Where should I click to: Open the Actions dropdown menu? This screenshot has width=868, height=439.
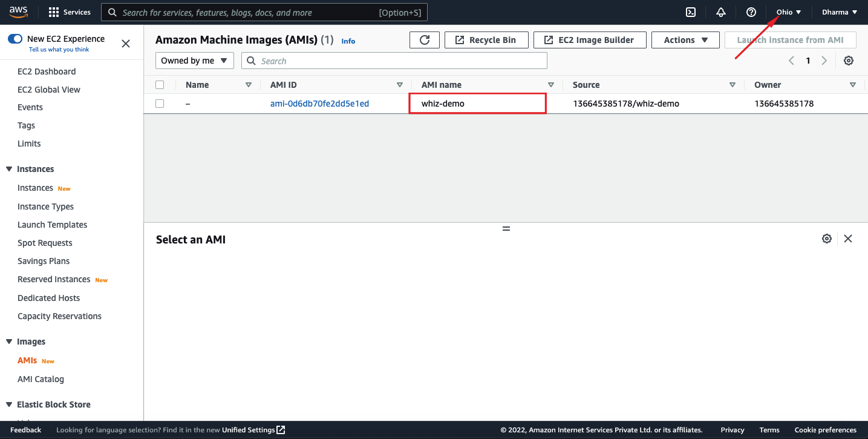pyautogui.click(x=685, y=40)
